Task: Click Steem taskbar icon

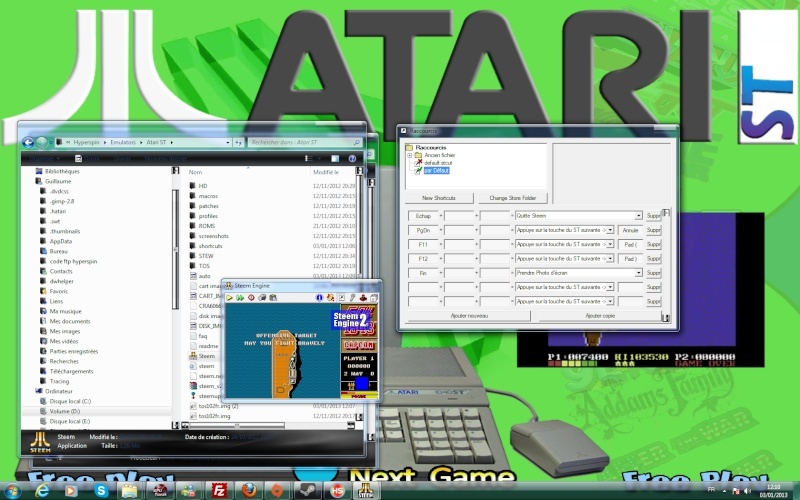Action: click(x=365, y=491)
